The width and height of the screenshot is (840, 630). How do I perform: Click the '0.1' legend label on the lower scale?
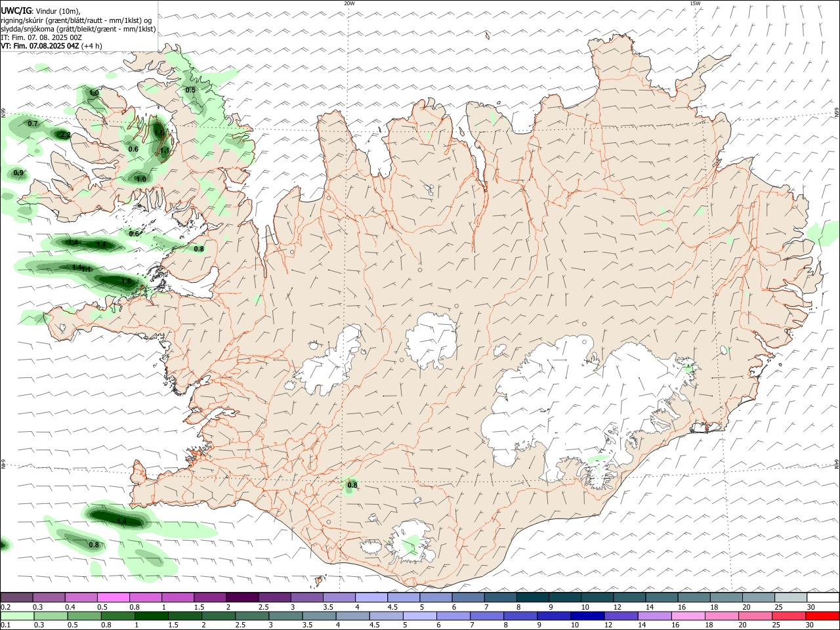[6, 625]
